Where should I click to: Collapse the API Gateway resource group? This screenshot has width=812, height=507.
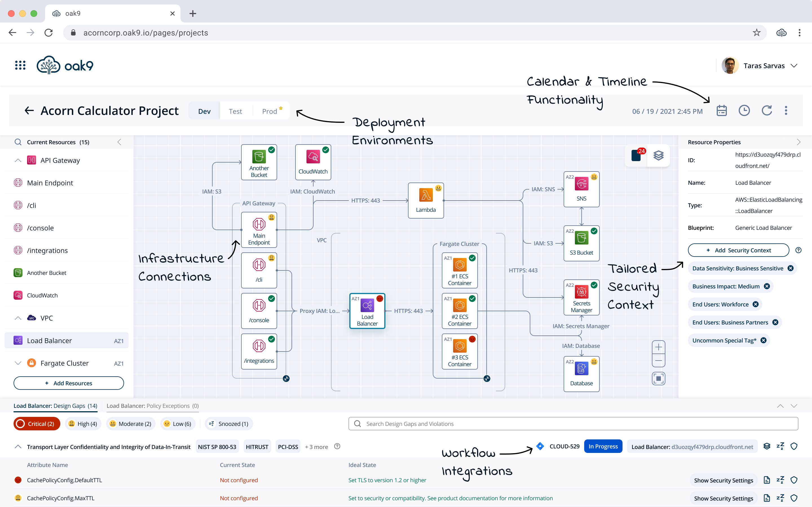[x=18, y=160]
